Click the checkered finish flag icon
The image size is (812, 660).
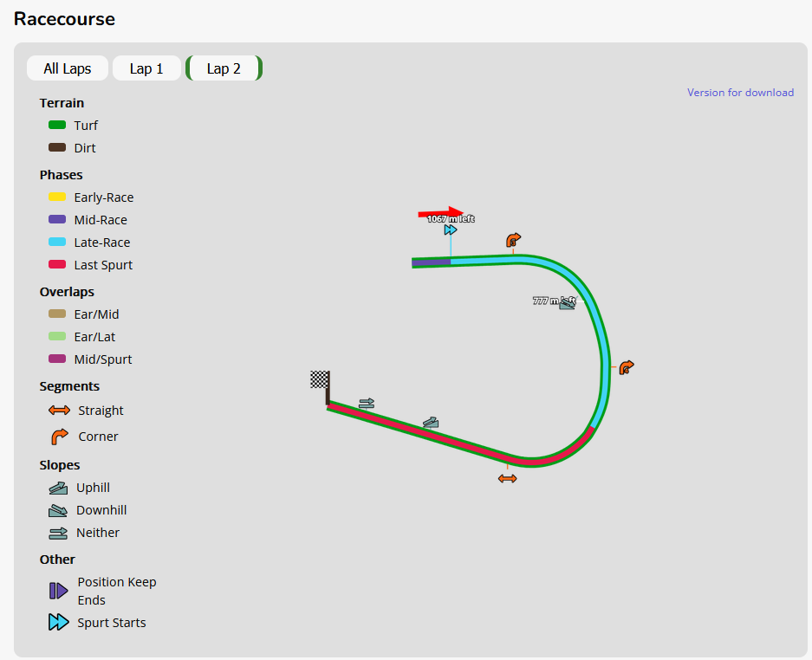320,379
